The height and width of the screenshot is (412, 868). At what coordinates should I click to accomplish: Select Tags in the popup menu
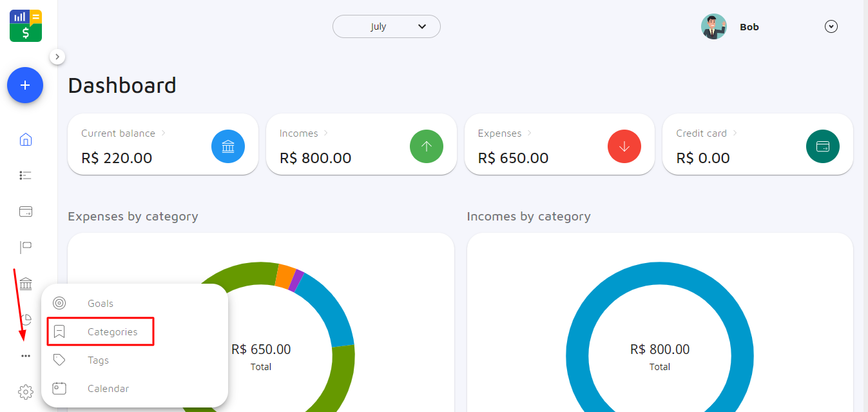(x=134, y=360)
